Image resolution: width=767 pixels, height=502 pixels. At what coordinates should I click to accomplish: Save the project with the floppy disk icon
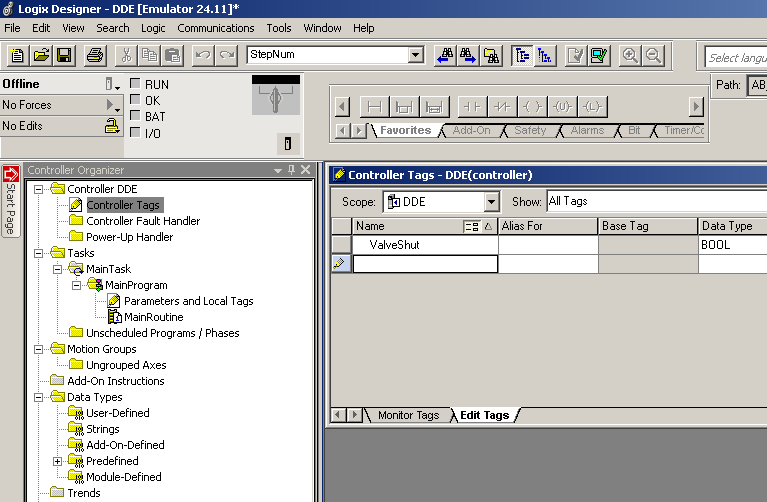coord(65,55)
